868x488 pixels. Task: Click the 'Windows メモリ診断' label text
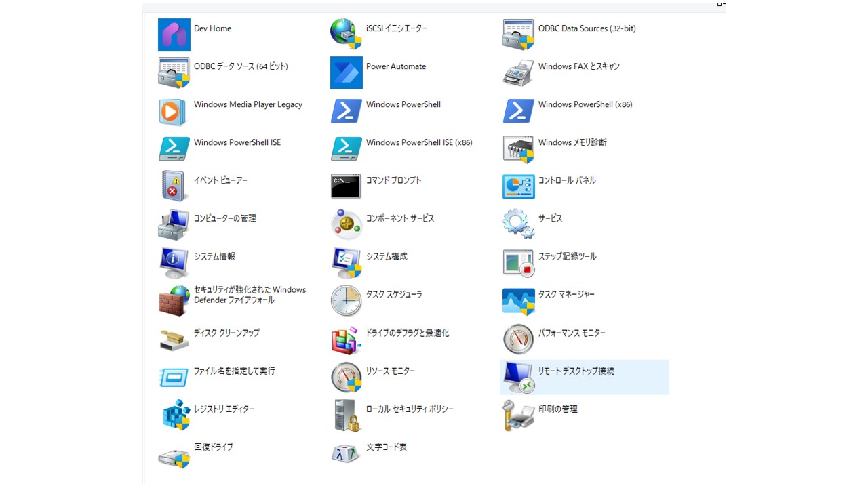pyautogui.click(x=572, y=142)
